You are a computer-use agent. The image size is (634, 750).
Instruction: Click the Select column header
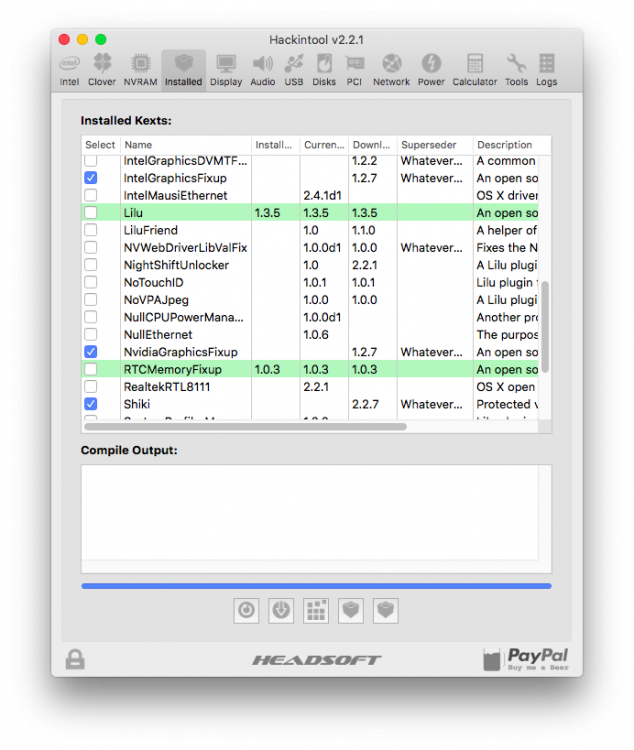[100, 145]
